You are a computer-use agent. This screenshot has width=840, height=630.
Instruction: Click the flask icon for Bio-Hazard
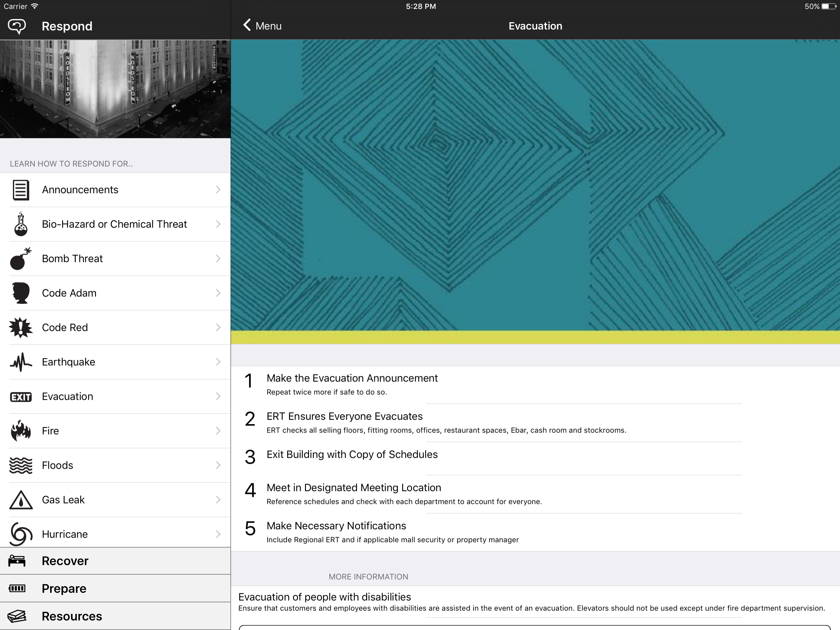coord(21,224)
